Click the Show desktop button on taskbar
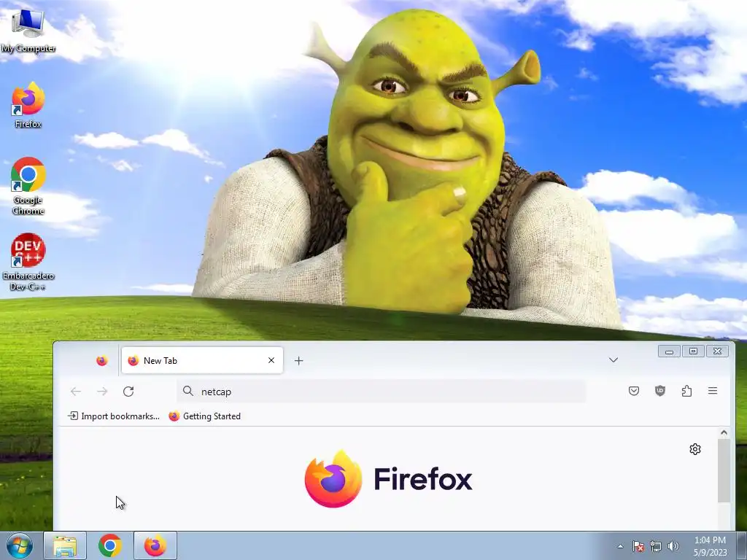 [x=742, y=546]
